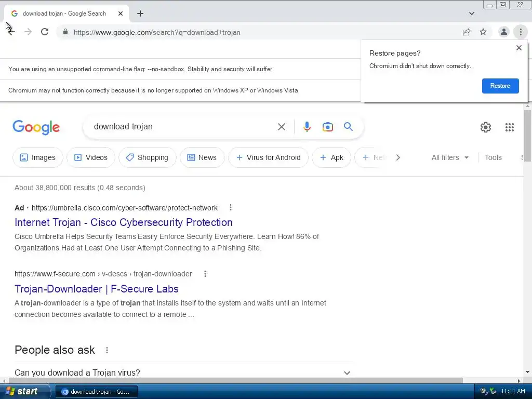This screenshot has height=399, width=532.
Task: Switch to Shopping results
Action: click(147, 157)
